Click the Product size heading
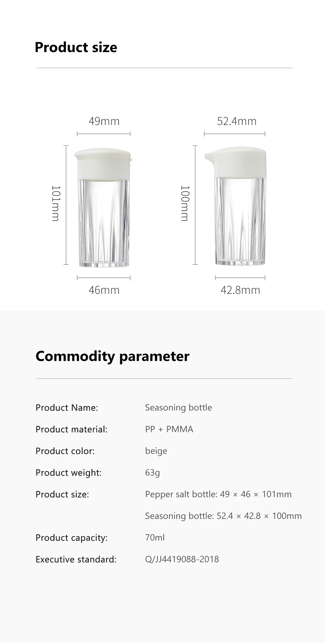Screen dimensions: 325x644 (76, 47)
